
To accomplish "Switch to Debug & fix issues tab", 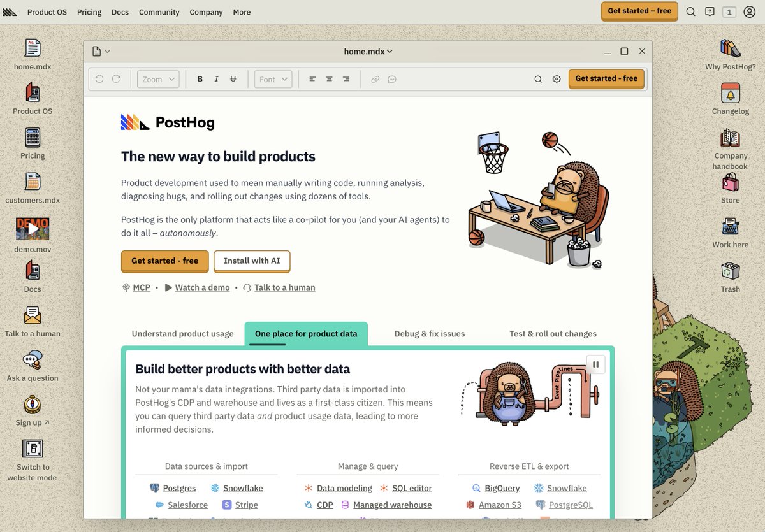I will pos(430,334).
